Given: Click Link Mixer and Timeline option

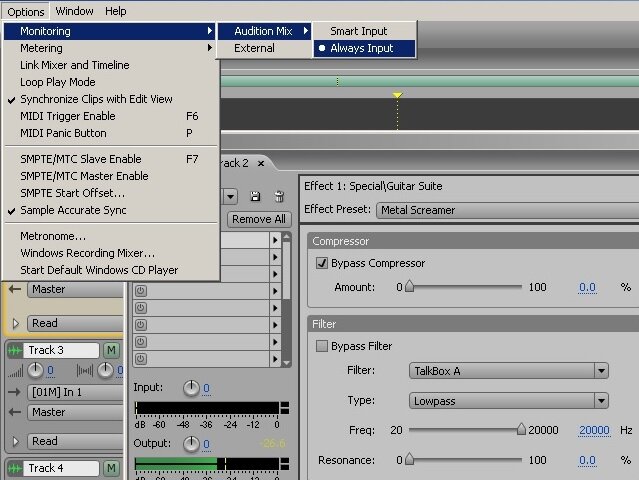Looking at the screenshot, I should pos(109,65).
